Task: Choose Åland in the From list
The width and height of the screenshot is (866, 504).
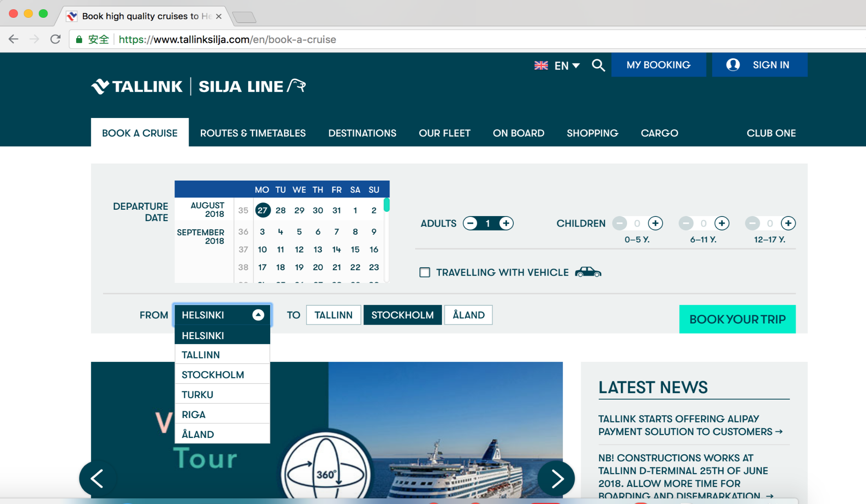Action: coord(222,434)
